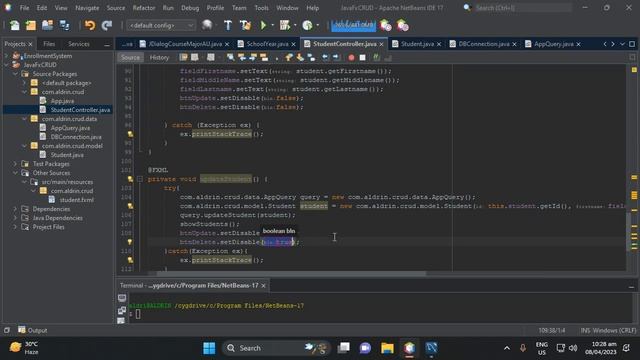Click the grey Redo arrow icon
This screenshot has height=360, width=640.
tap(107, 26)
